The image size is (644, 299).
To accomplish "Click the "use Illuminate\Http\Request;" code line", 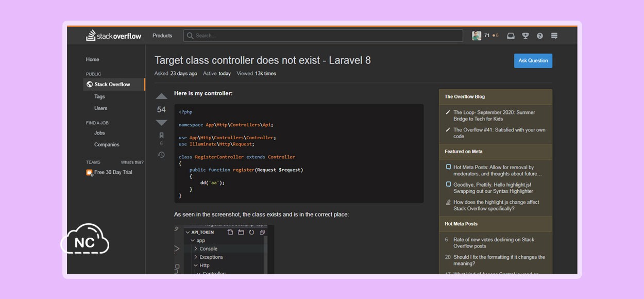I will point(216,144).
